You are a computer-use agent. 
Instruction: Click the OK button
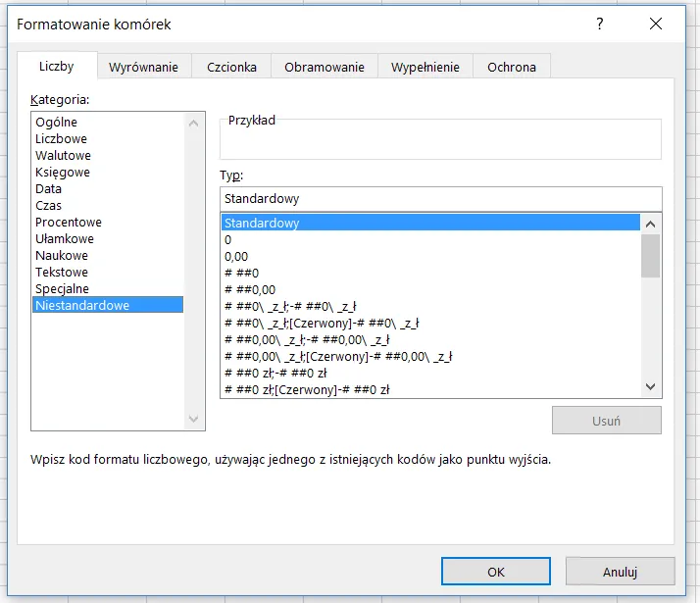[495, 572]
